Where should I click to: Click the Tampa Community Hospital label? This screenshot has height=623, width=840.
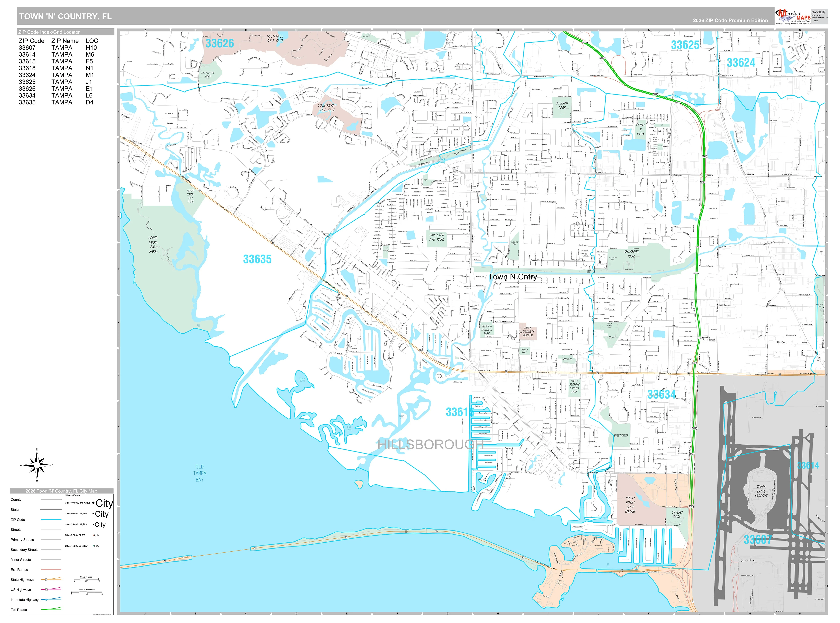[528, 332]
